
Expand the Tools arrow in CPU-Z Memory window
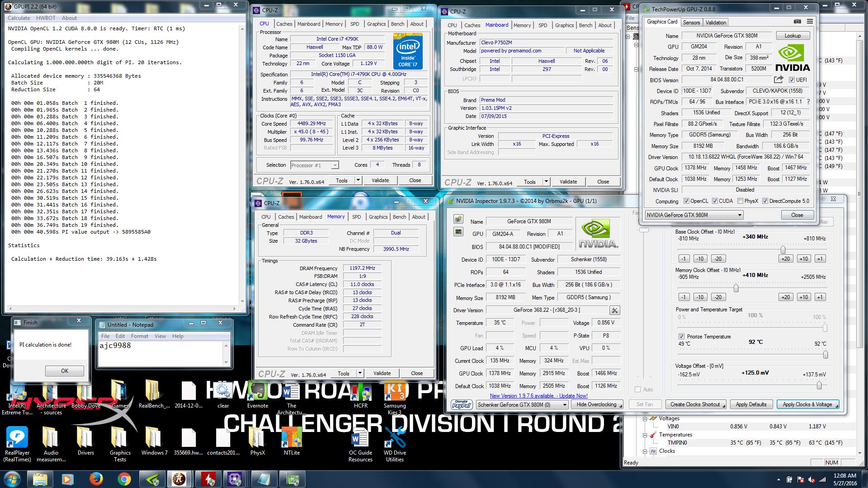[360, 373]
